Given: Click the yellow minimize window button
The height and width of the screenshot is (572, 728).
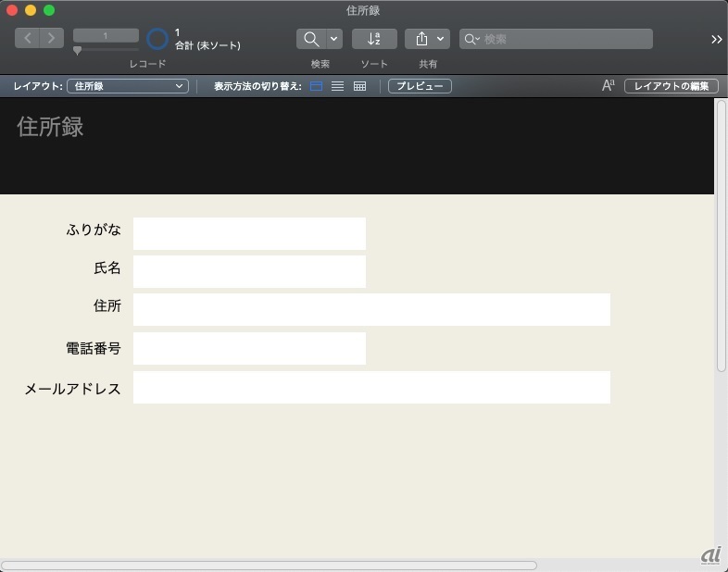Looking at the screenshot, I should [31, 10].
